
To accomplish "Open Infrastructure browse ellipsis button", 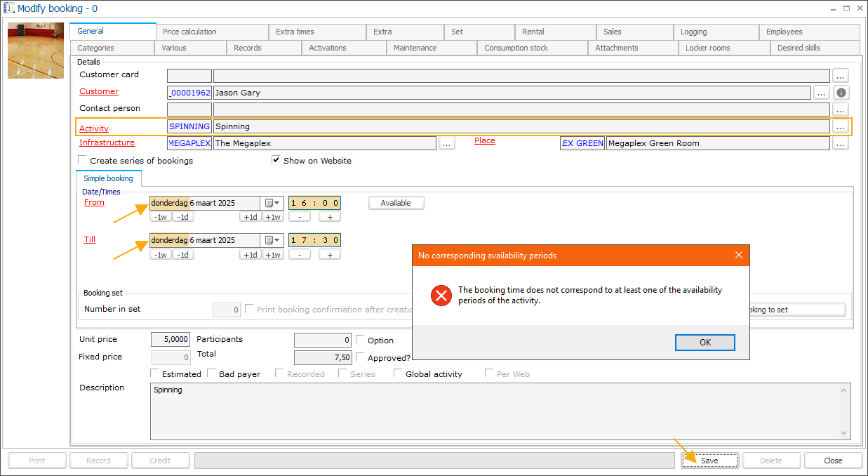I will click(447, 143).
